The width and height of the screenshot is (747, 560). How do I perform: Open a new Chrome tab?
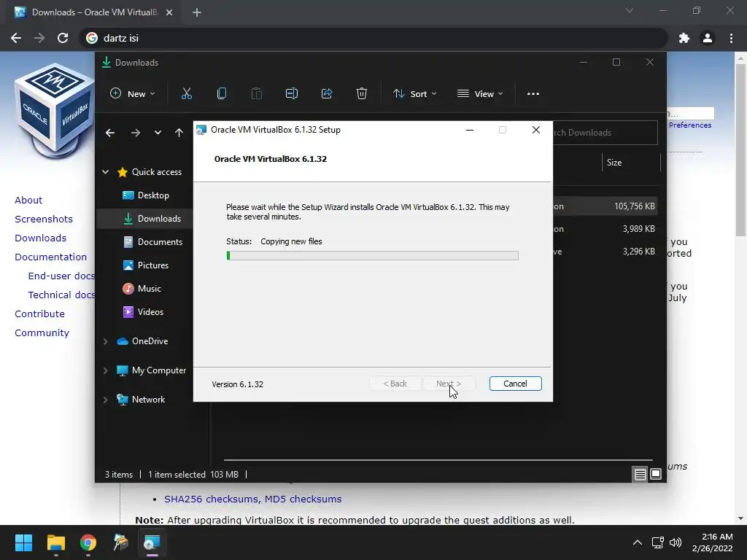point(197,12)
